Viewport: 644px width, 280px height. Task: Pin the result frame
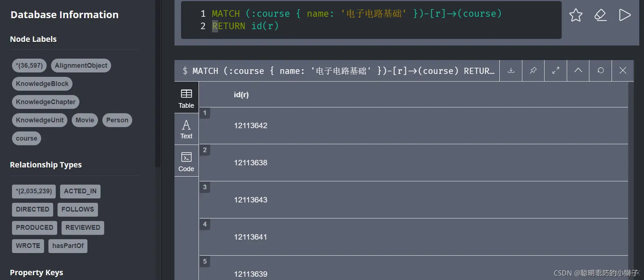533,70
